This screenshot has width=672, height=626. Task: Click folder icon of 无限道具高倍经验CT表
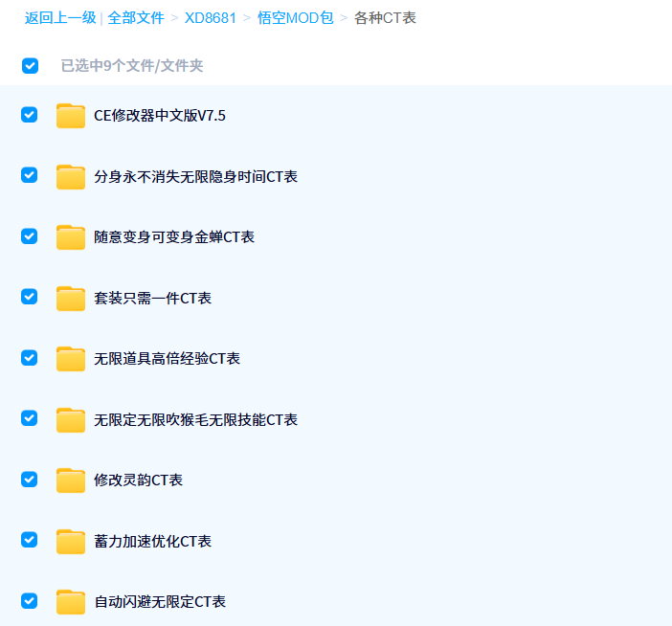[x=71, y=359]
